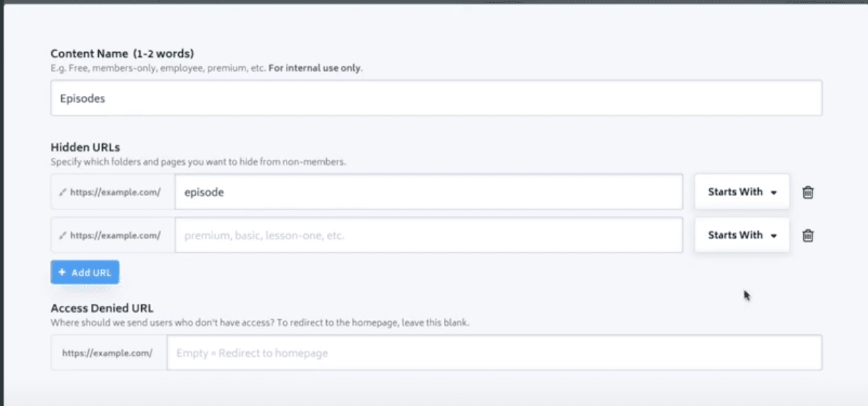868x406 pixels.
Task: Click the 'Hidden URLs' section heading
Action: click(x=86, y=147)
